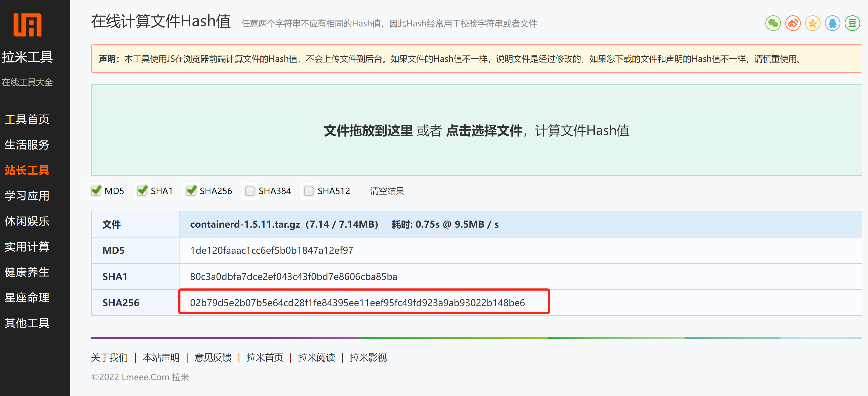Open the WeChat share icon
Screen dimensions: 868x396
pyautogui.click(x=773, y=23)
